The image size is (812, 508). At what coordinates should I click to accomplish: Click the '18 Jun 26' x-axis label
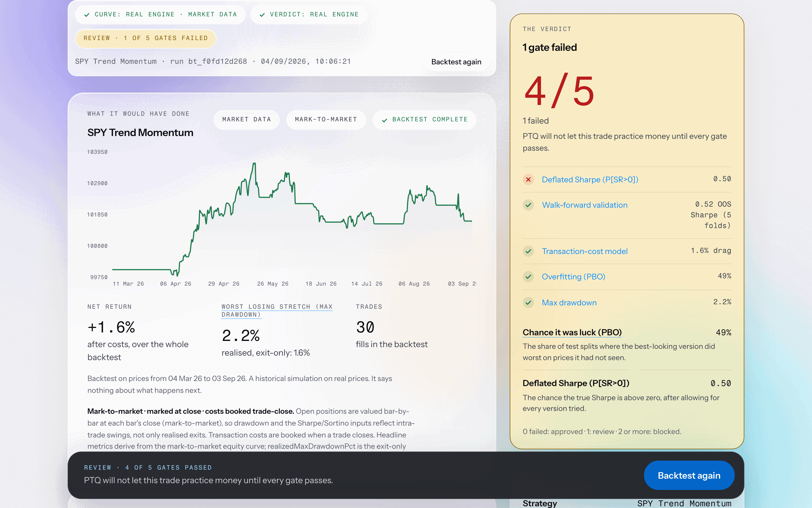(x=321, y=284)
